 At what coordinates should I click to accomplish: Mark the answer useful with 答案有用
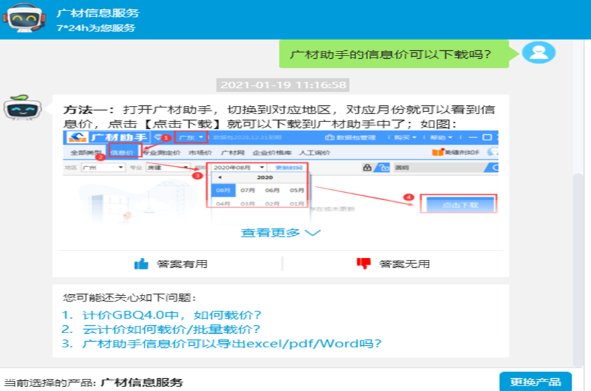(171, 264)
